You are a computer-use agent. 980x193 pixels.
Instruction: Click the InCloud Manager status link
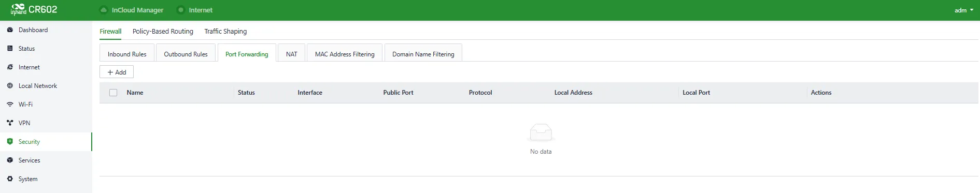pos(137,10)
